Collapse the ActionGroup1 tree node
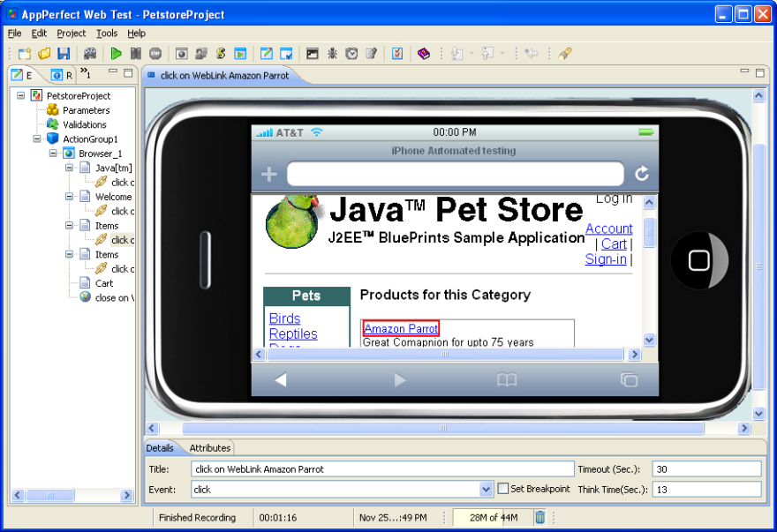The height and width of the screenshot is (532, 777). point(37,139)
